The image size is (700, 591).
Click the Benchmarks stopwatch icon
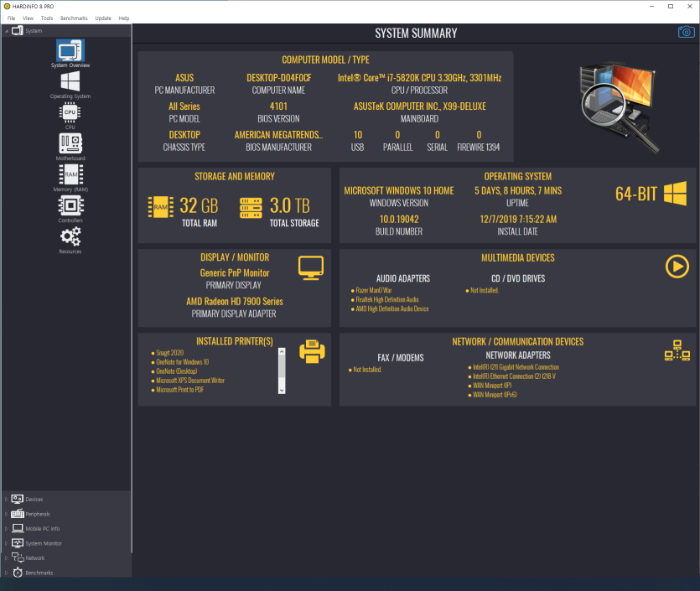(18, 573)
